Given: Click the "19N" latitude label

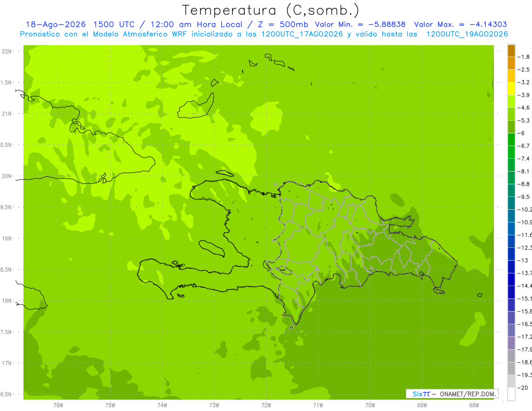Looking at the screenshot, I should (x=7, y=238).
